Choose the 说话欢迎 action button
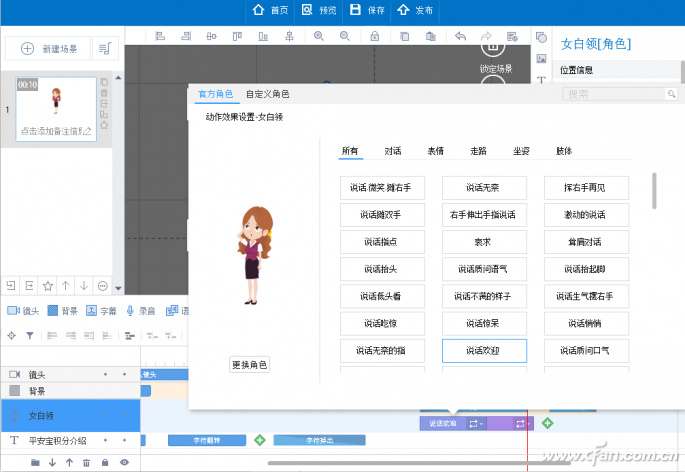Image resolution: width=685 pixels, height=472 pixels. point(484,351)
